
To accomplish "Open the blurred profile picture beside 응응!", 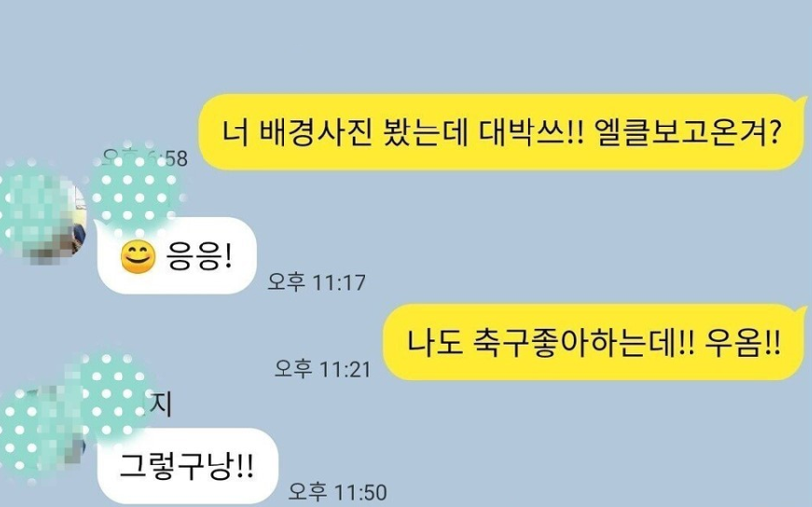I will click(41, 216).
